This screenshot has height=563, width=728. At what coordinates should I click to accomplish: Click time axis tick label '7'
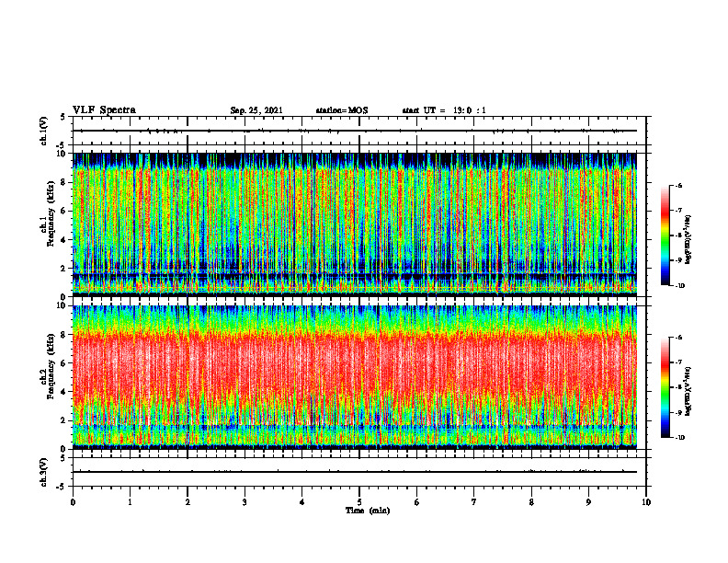pyautogui.click(x=474, y=502)
